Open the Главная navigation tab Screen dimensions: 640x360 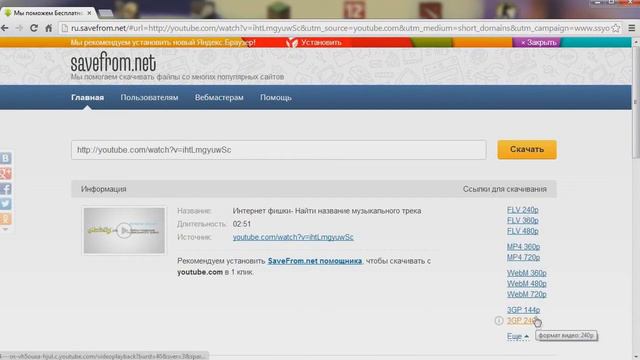(87, 98)
